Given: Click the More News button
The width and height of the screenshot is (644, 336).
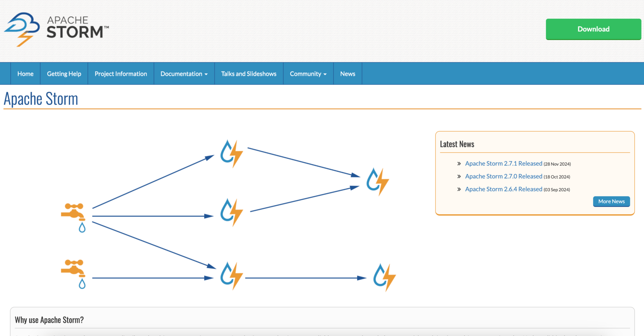Looking at the screenshot, I should [x=611, y=202].
